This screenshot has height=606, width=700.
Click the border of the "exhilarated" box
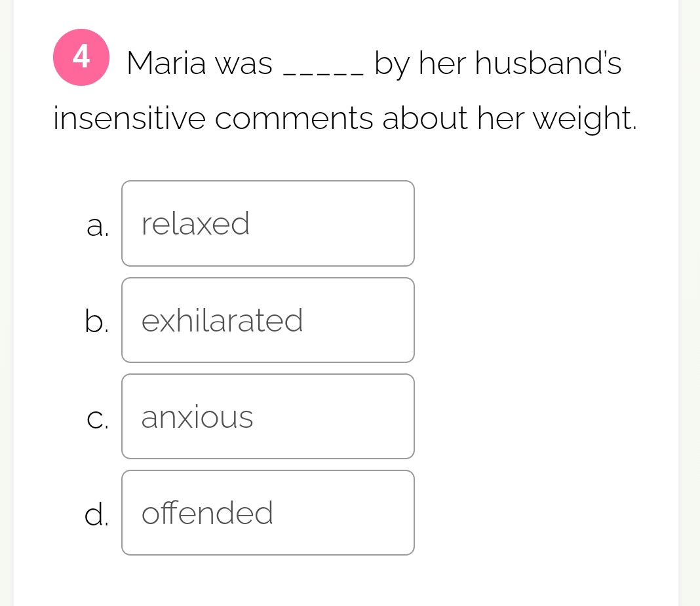[x=268, y=279]
